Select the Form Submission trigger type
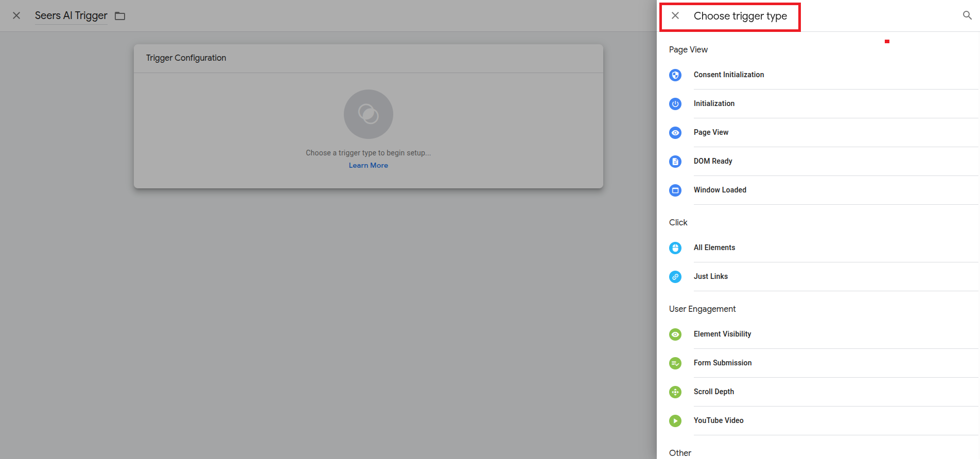The width and height of the screenshot is (980, 459). click(x=722, y=363)
